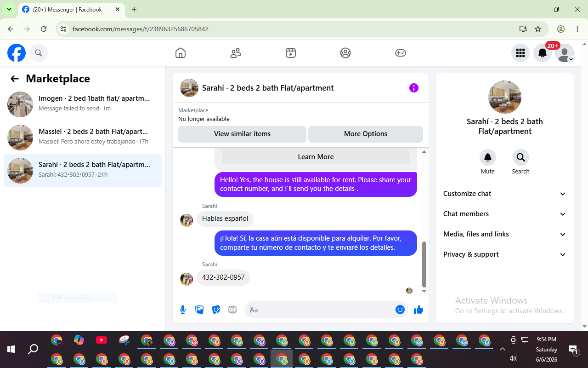Image resolution: width=588 pixels, height=368 pixels.
Task: Expand Media, files and links section
Action: click(x=505, y=234)
